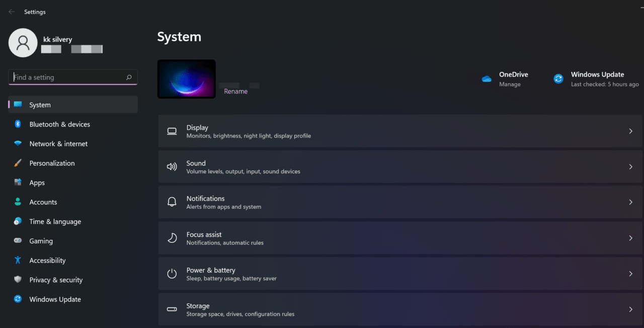
Task: Open Personalization settings
Action: [x=73, y=163]
